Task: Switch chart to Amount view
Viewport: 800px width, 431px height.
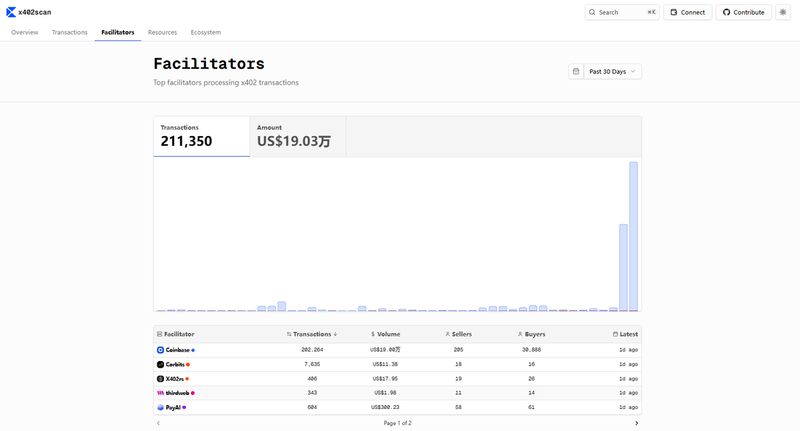Action: [297, 136]
